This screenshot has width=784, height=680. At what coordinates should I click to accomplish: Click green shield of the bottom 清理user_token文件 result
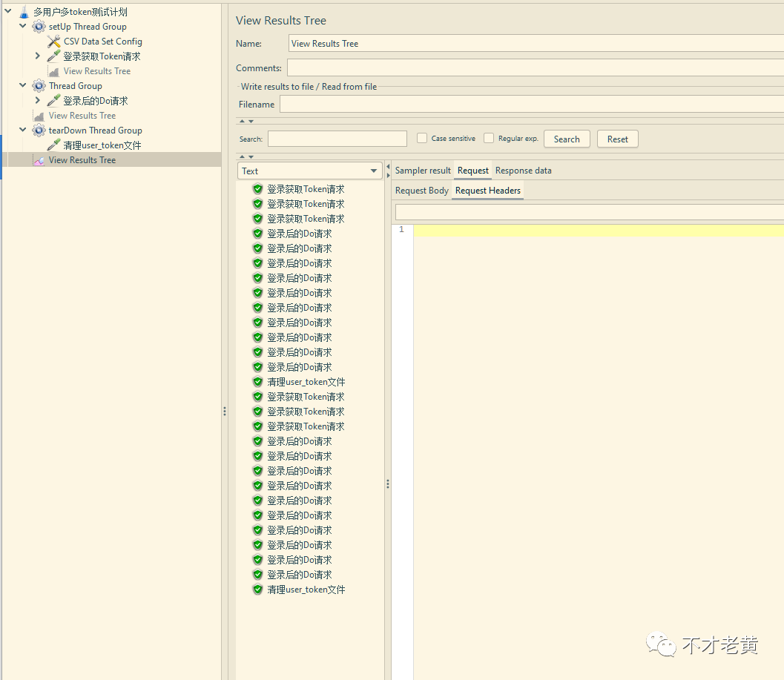point(257,590)
